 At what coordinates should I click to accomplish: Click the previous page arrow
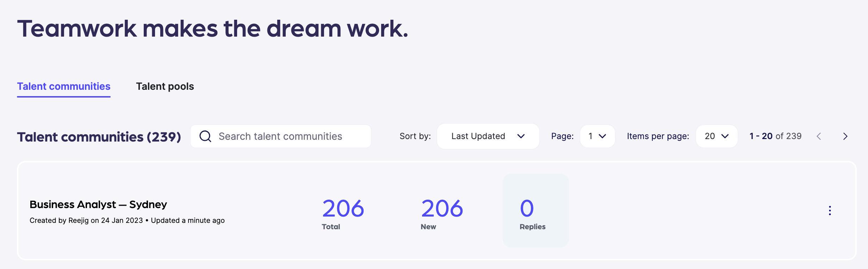[x=819, y=136]
